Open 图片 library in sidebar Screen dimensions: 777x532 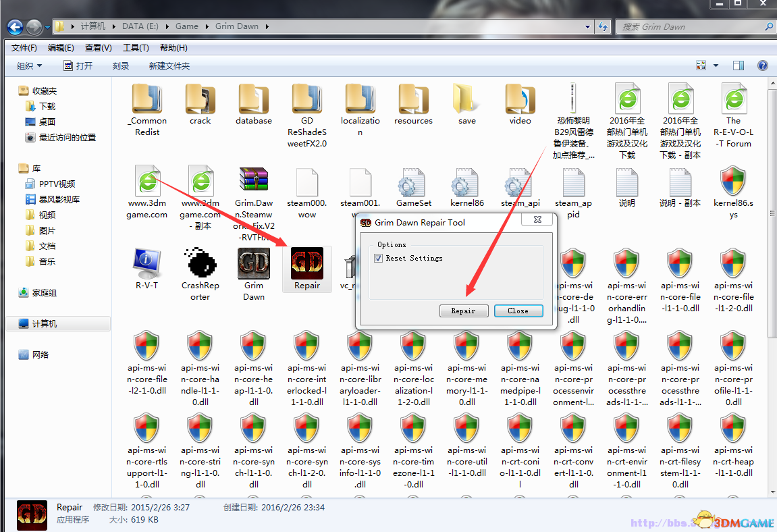point(41,230)
